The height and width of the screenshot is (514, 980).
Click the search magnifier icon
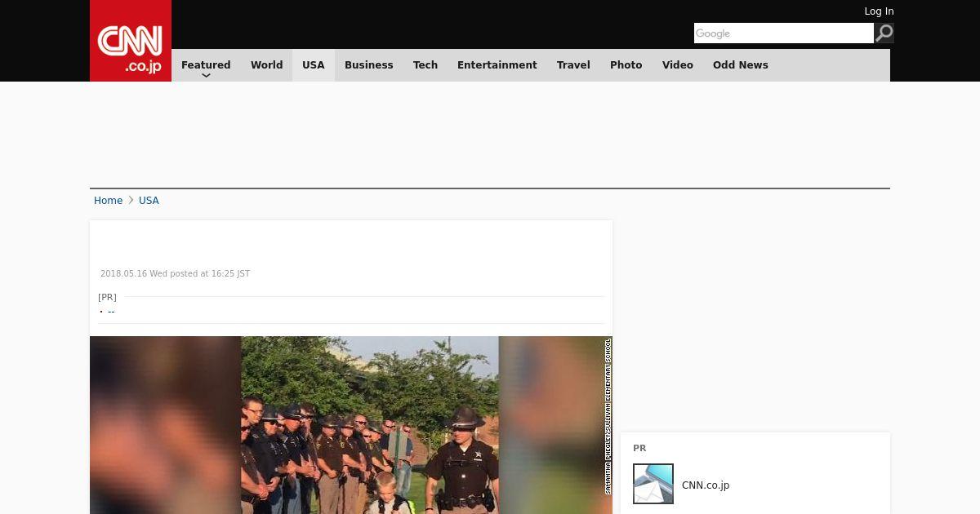click(x=884, y=33)
